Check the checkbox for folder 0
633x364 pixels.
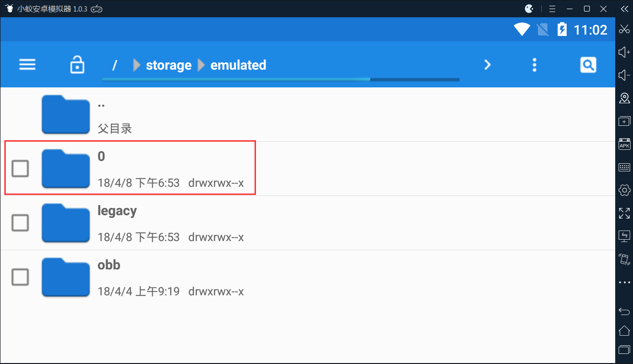pyautogui.click(x=20, y=169)
